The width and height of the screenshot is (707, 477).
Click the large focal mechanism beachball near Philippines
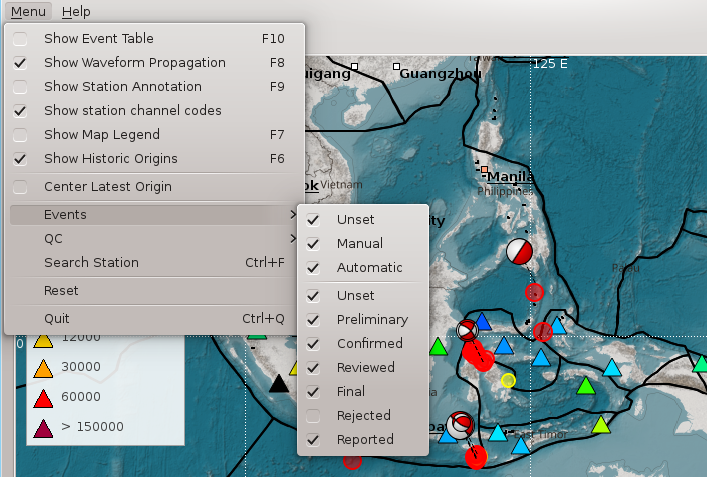[x=518, y=252]
